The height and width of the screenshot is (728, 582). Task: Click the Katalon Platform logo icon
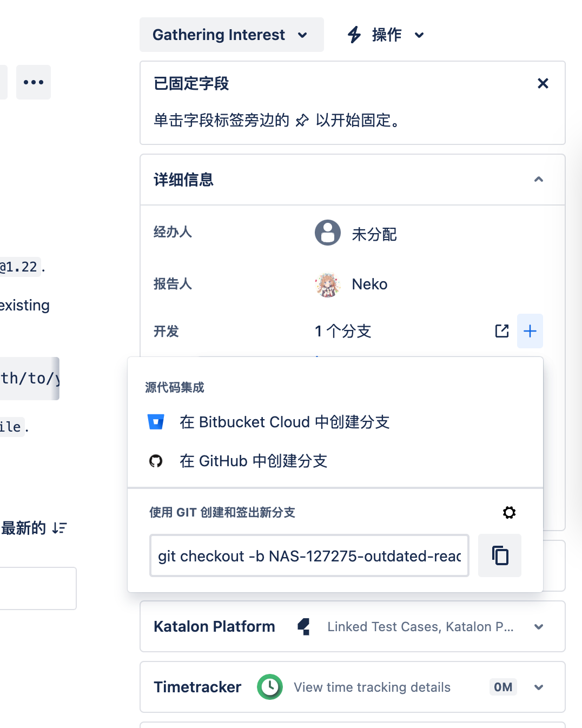click(304, 627)
